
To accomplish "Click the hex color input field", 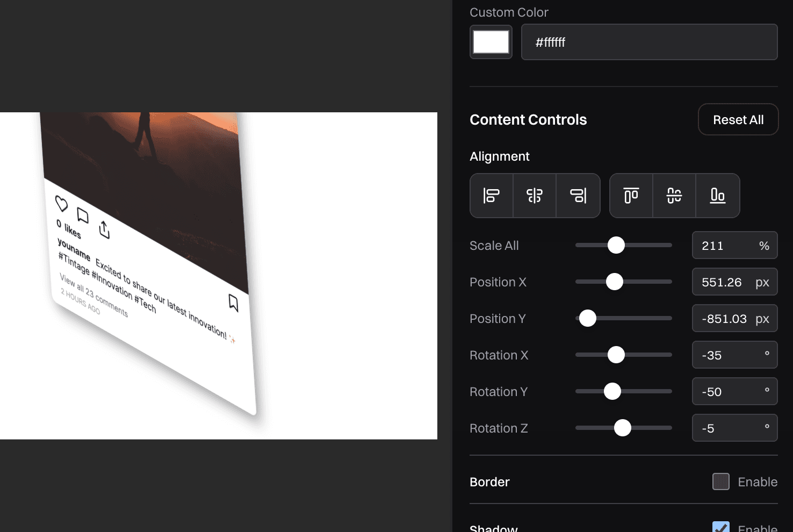I will tap(649, 42).
